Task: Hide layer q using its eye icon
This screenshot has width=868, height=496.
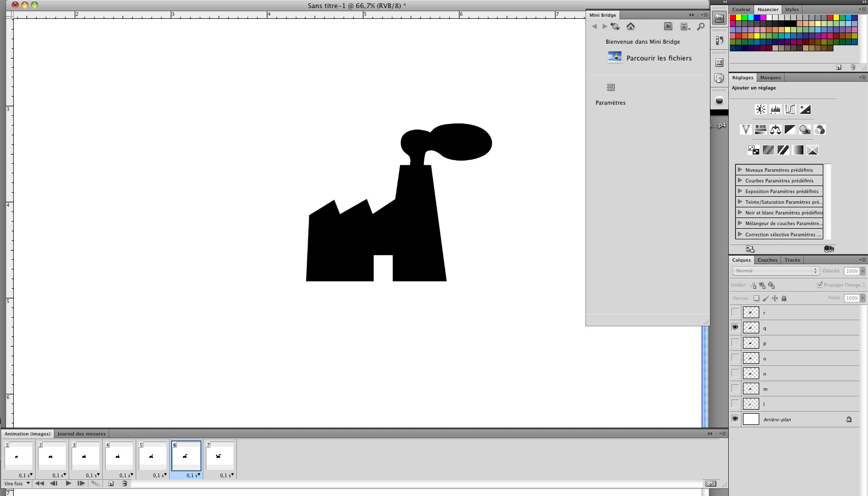Action: pos(735,327)
